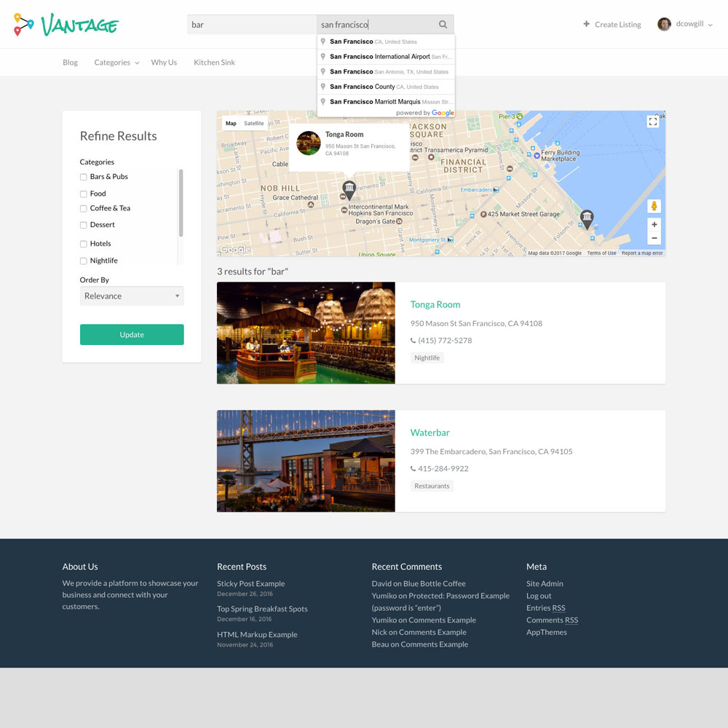This screenshot has height=728, width=728.
Task: Open Site Admin link
Action: [545, 584]
